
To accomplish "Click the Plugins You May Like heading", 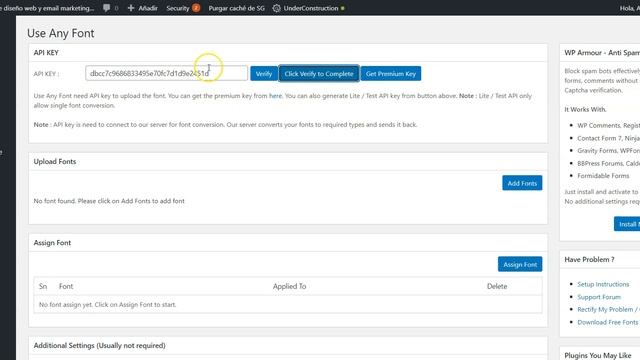I will pyautogui.click(x=598, y=356).
